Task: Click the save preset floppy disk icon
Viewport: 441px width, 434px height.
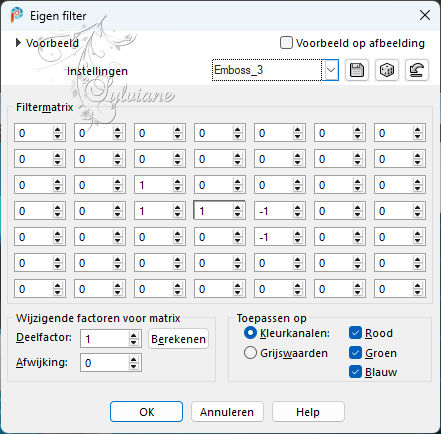Action: [x=357, y=70]
